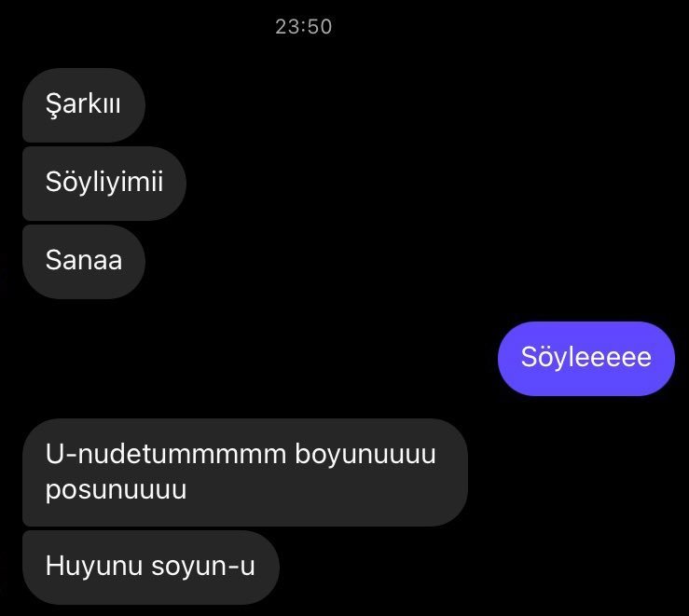Click the letter S of Söyleeeee
The image size is (689, 616).
point(529,356)
